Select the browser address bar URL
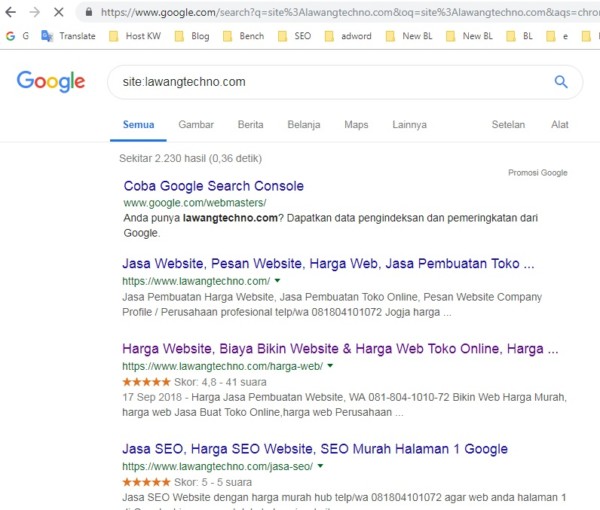This screenshot has width=600, height=510. pyautogui.click(x=350, y=12)
